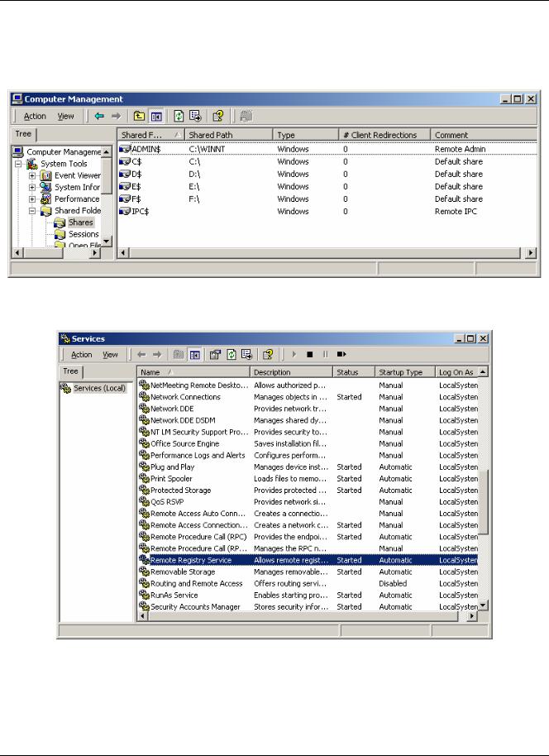The height and width of the screenshot is (756, 549).
Task: Expand Event Viewer tree node
Action: 31,175
